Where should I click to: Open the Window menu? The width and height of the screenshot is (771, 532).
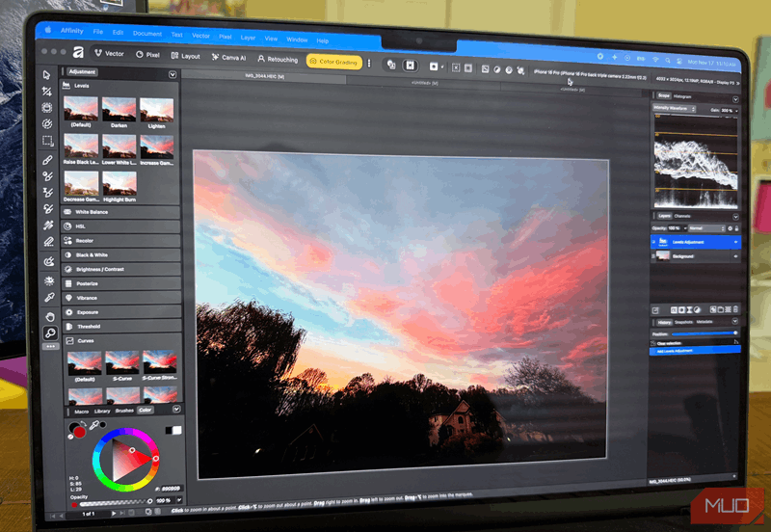297,40
